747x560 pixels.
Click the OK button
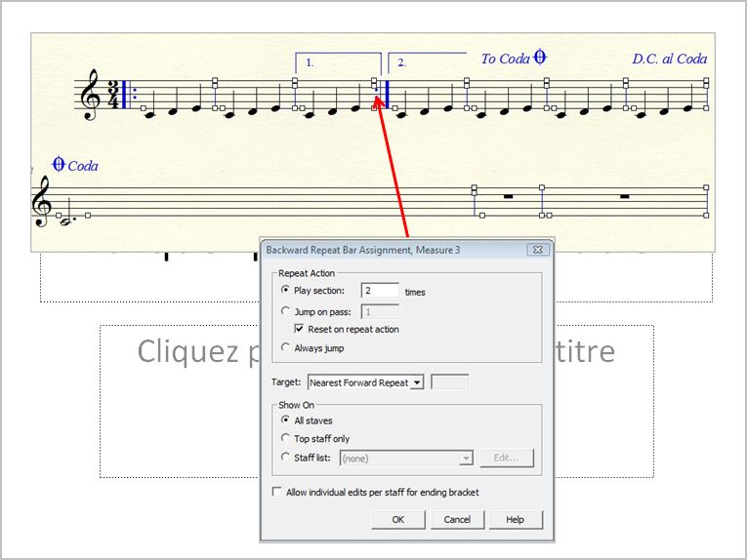pyautogui.click(x=397, y=520)
